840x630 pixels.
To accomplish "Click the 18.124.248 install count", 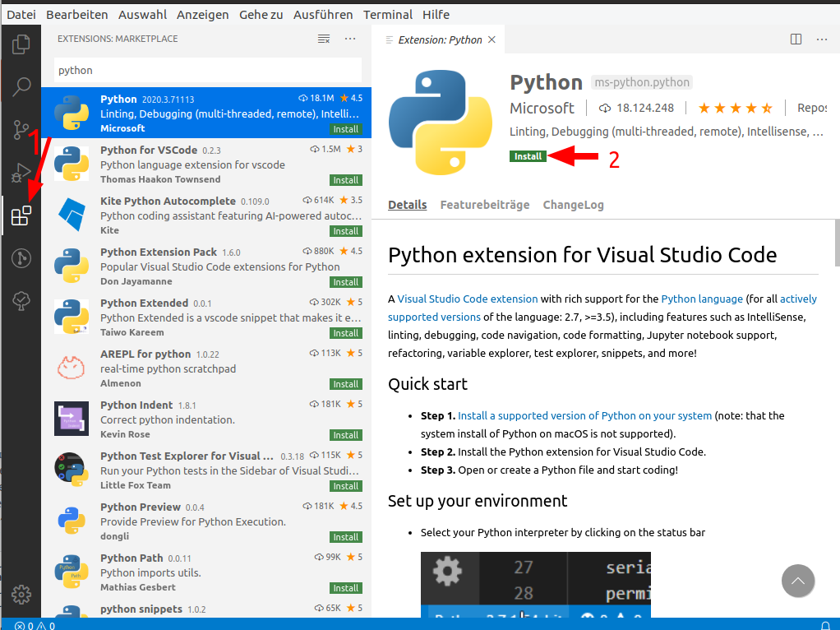I will (x=636, y=109).
